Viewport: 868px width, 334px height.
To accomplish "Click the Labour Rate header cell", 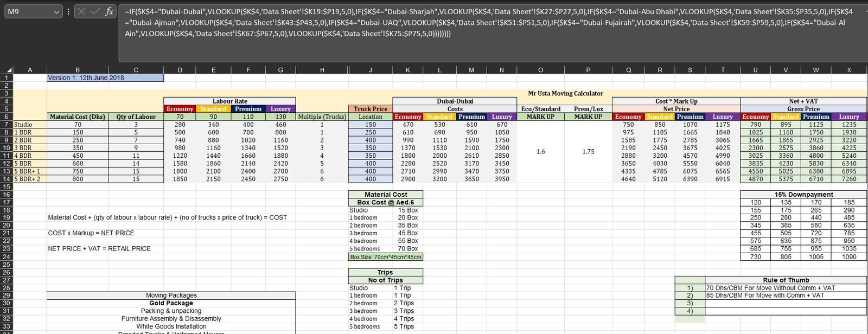I will pyautogui.click(x=229, y=101).
